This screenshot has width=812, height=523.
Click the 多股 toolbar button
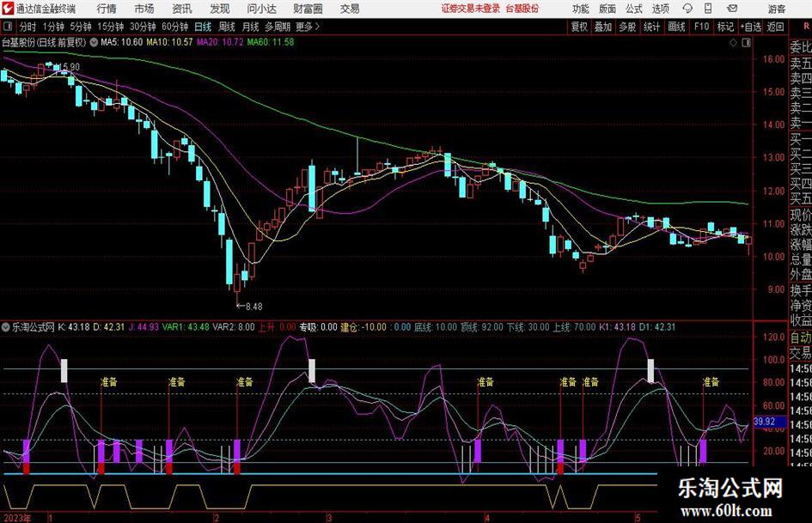[x=627, y=27]
